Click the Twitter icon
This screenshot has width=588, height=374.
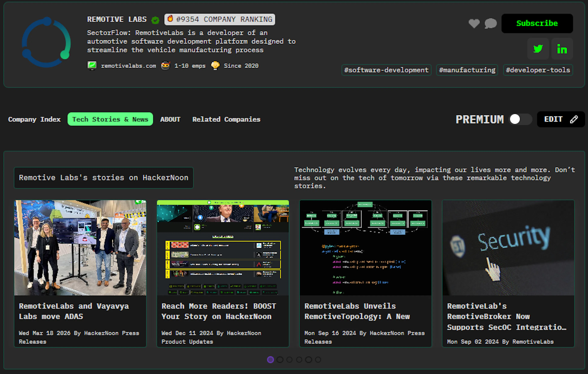pos(538,49)
